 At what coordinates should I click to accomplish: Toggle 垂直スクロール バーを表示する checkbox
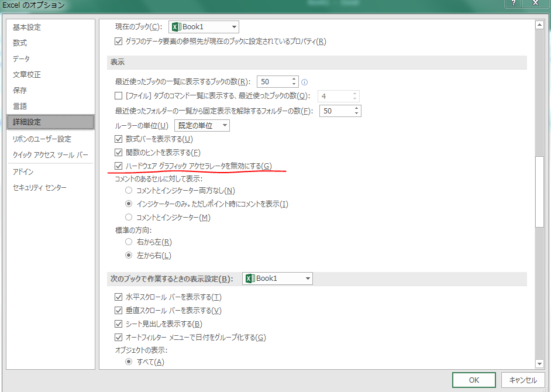(x=118, y=311)
